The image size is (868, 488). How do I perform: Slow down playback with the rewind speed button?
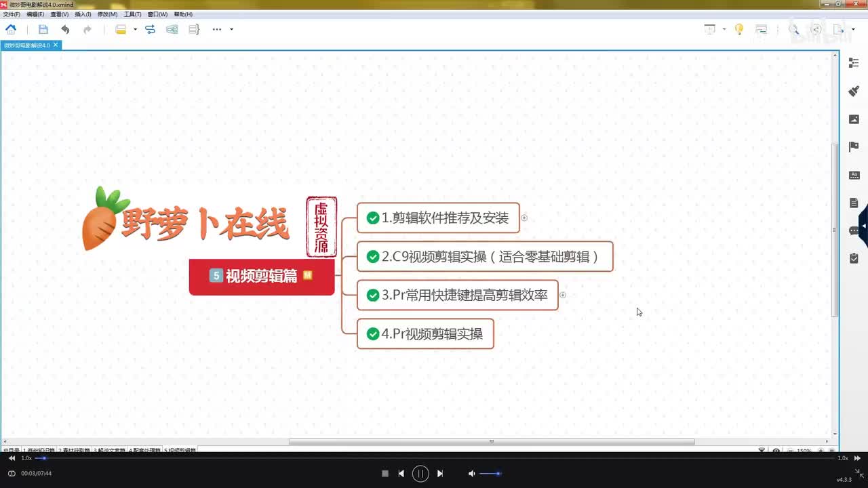pos(12,458)
